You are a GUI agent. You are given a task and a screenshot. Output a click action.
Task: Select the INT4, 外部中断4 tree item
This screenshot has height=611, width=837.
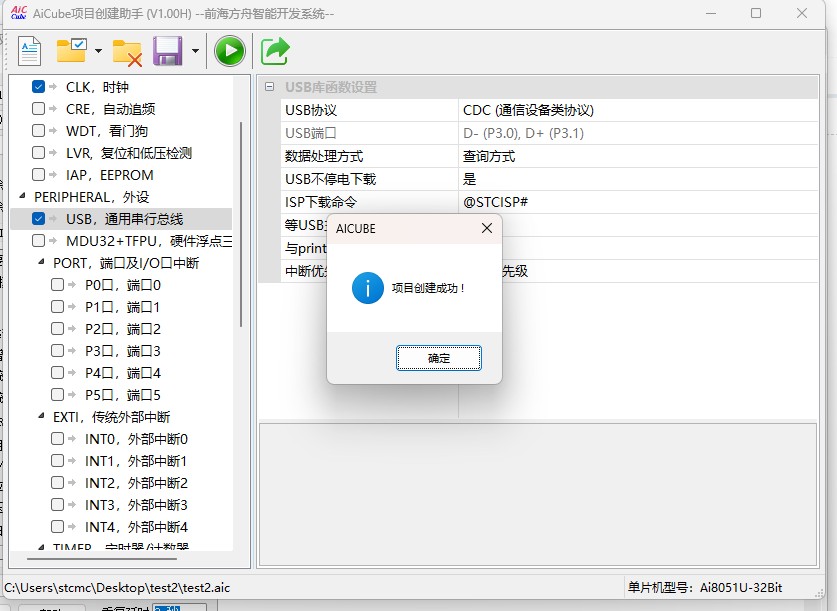point(136,527)
